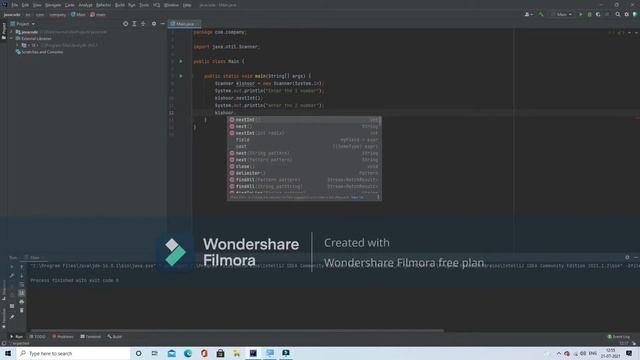
Task: Toggle the Project side stripe button
Action: coord(4,31)
